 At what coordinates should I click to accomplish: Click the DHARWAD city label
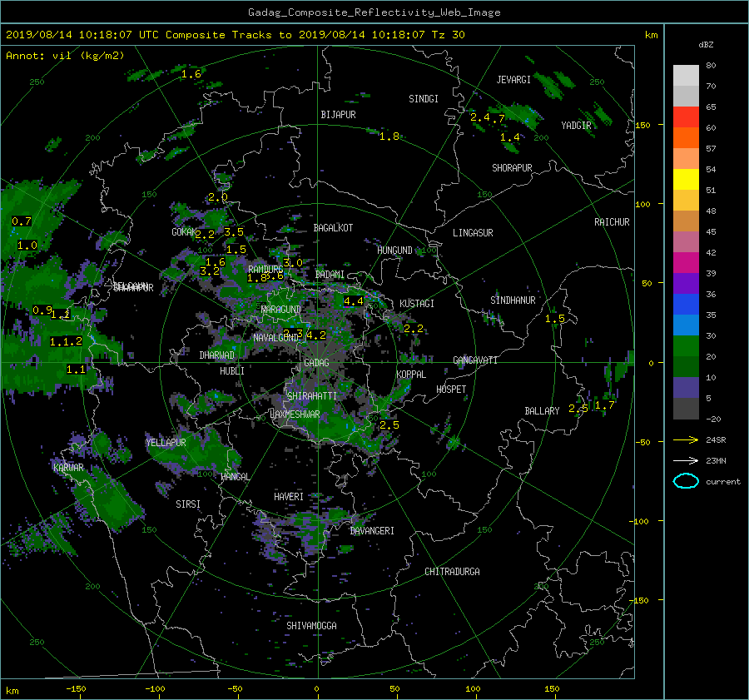[217, 355]
